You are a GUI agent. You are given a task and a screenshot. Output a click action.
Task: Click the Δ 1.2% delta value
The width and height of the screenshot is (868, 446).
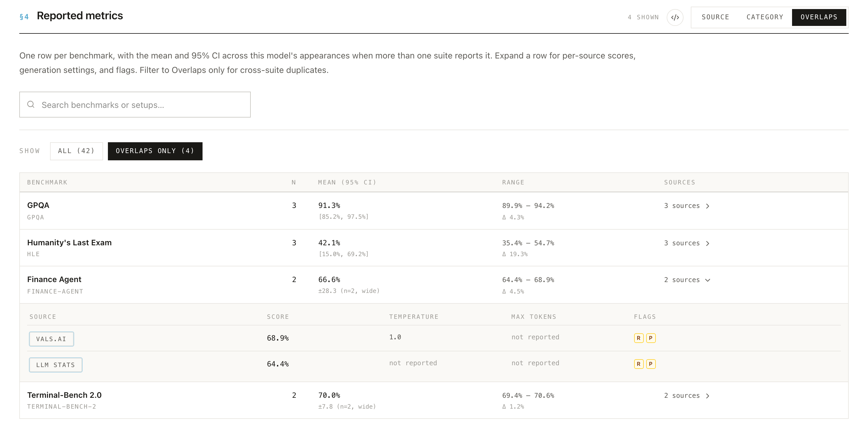point(513,407)
